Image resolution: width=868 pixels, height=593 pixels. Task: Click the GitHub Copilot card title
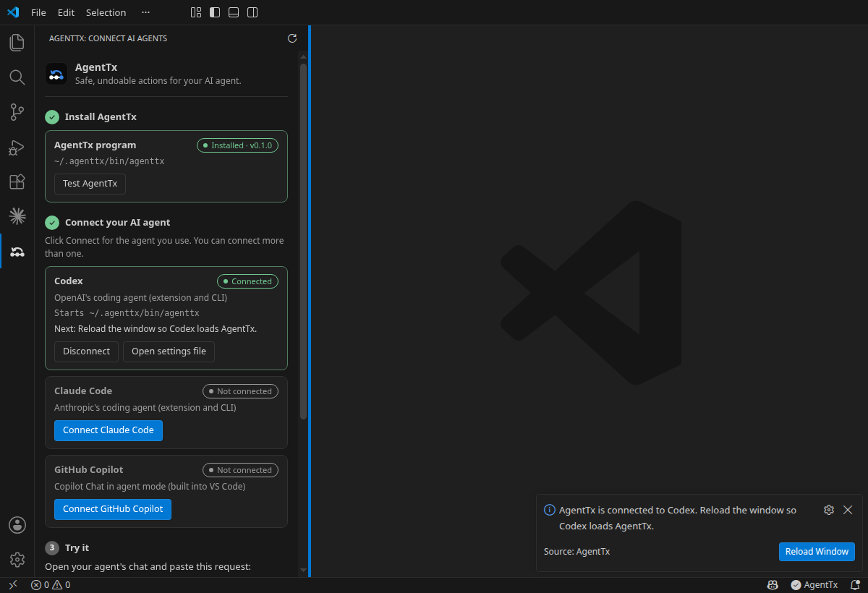click(x=89, y=469)
